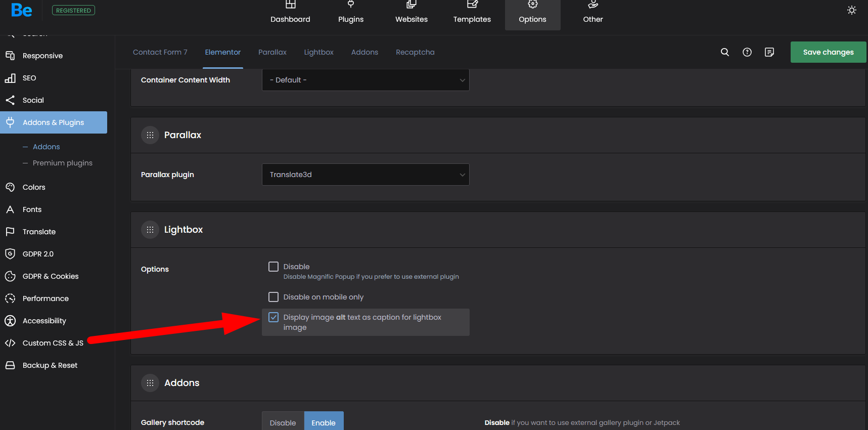Check Disable on mobile only

click(273, 297)
